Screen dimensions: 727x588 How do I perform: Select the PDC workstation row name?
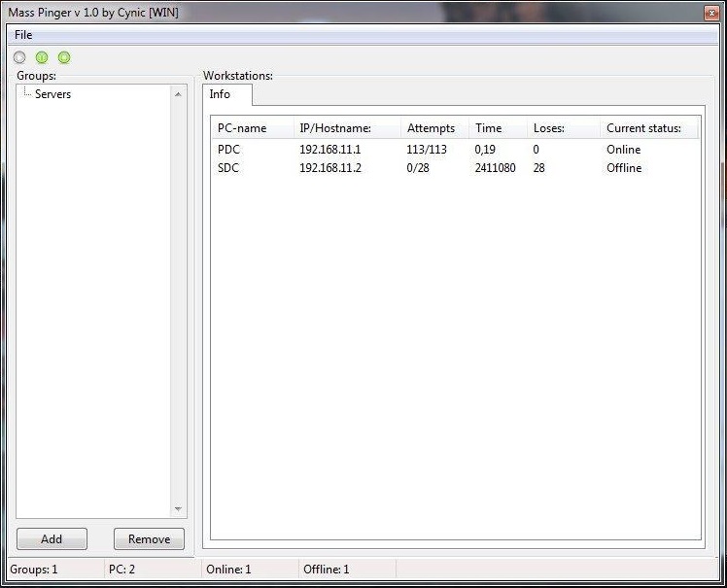(x=228, y=150)
